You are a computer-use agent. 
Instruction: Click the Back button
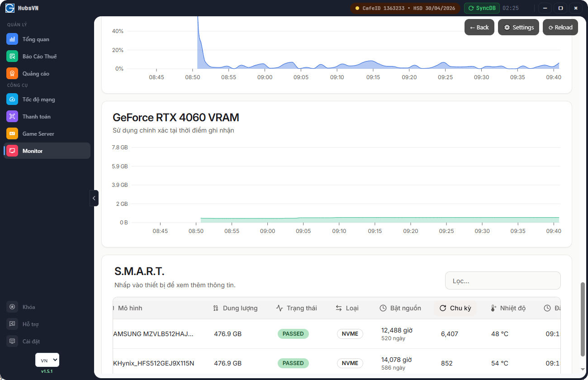[479, 28]
